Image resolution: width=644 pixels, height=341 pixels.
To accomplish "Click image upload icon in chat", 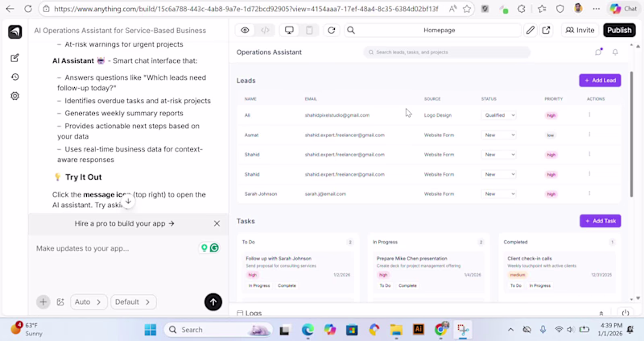I will (x=60, y=302).
